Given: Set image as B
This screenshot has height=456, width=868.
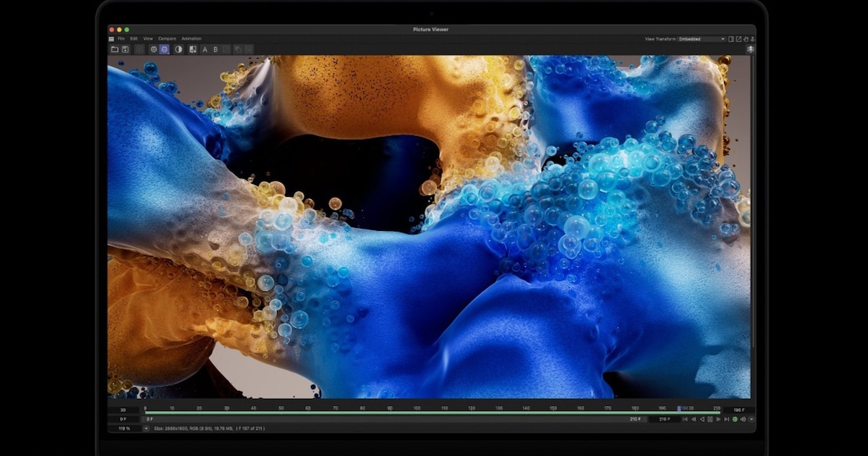Looking at the screenshot, I should coord(216,49).
